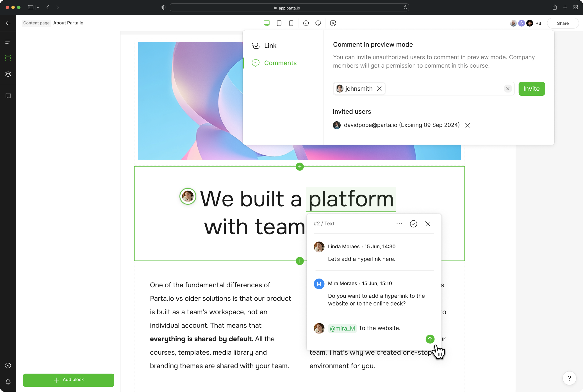
Task: Switch to mobile preview device icon
Action: [x=291, y=23]
